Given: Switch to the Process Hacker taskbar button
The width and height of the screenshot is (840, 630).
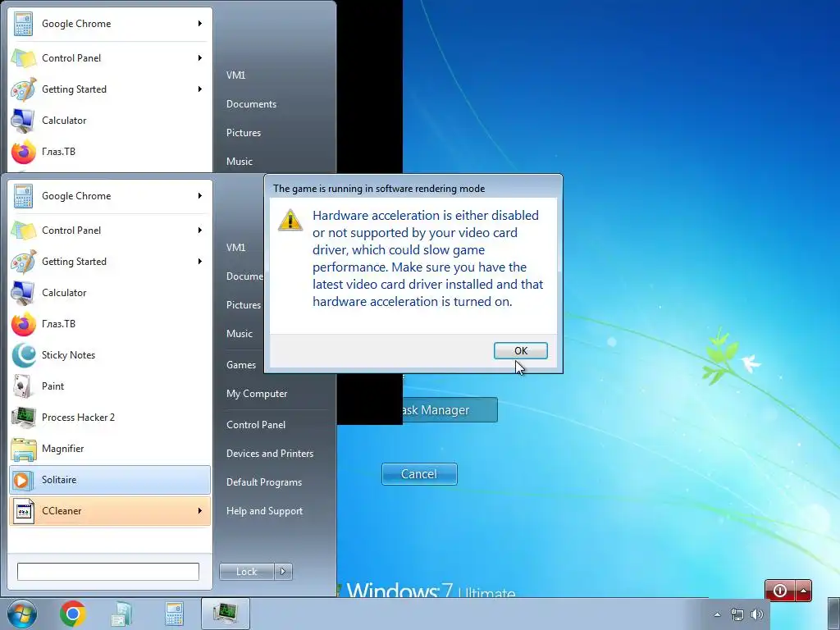Looking at the screenshot, I should (226, 614).
